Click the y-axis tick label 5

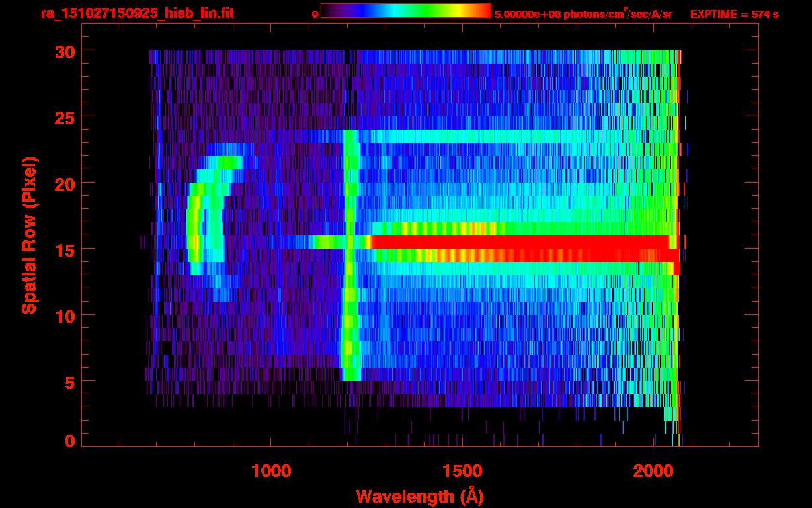pos(69,382)
